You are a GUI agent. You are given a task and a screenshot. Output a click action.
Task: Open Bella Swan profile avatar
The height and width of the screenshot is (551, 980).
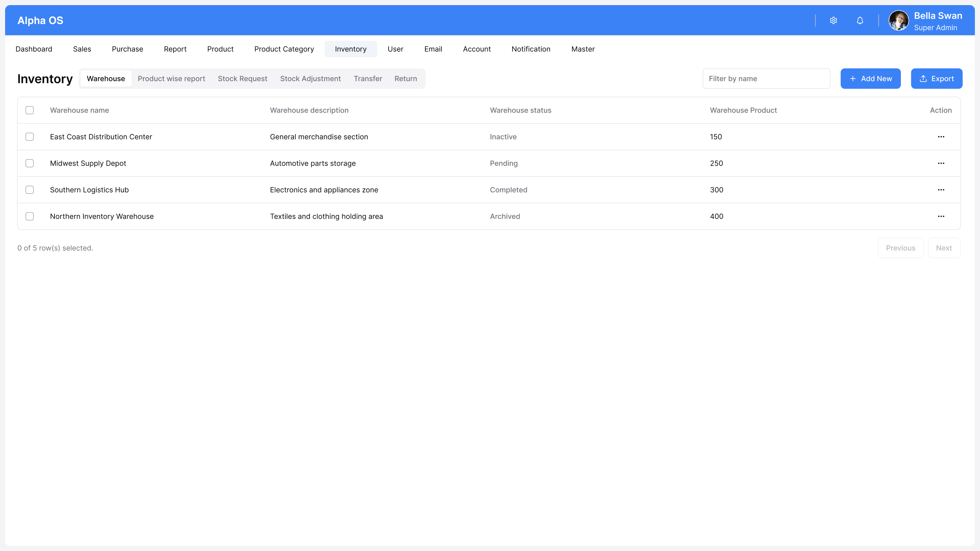coord(898,20)
